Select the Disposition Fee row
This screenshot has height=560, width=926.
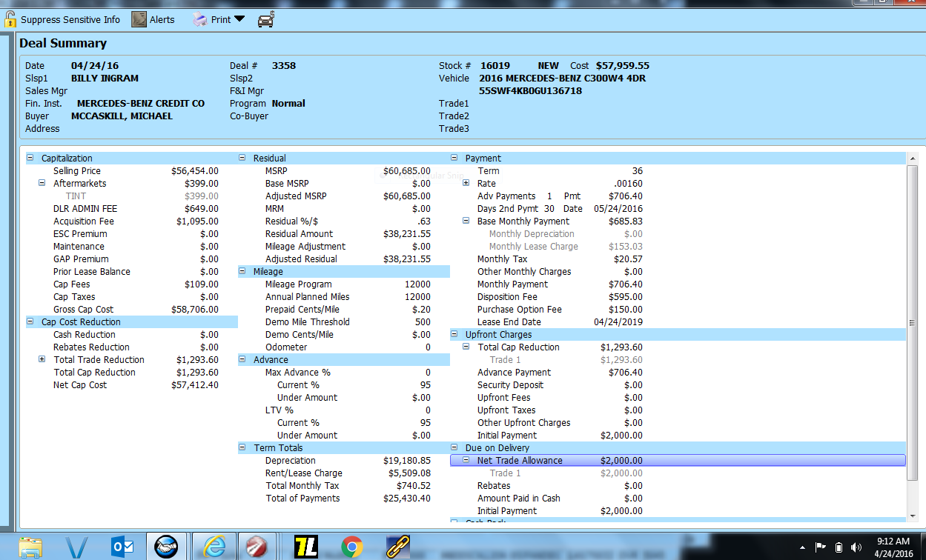(678, 296)
